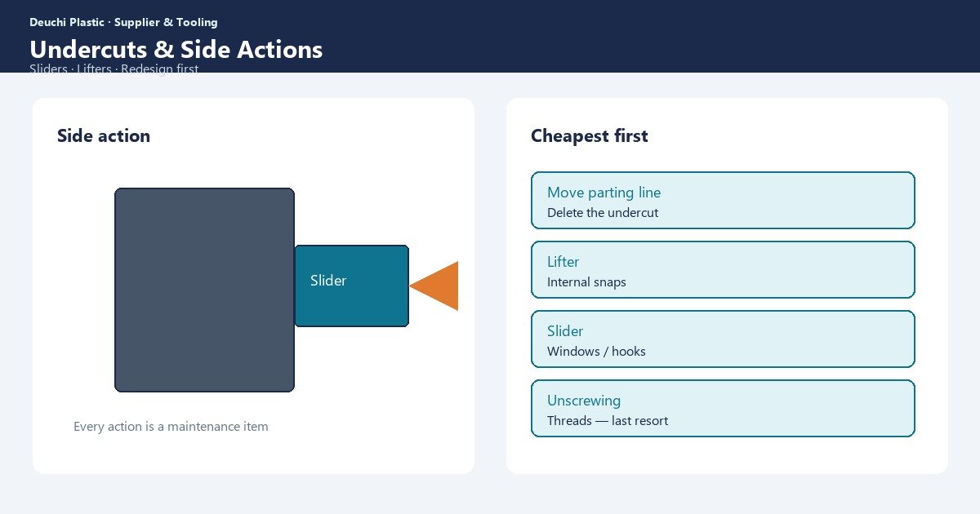The width and height of the screenshot is (980, 514).
Task: Click the maintenance item caption
Action: pos(171,426)
